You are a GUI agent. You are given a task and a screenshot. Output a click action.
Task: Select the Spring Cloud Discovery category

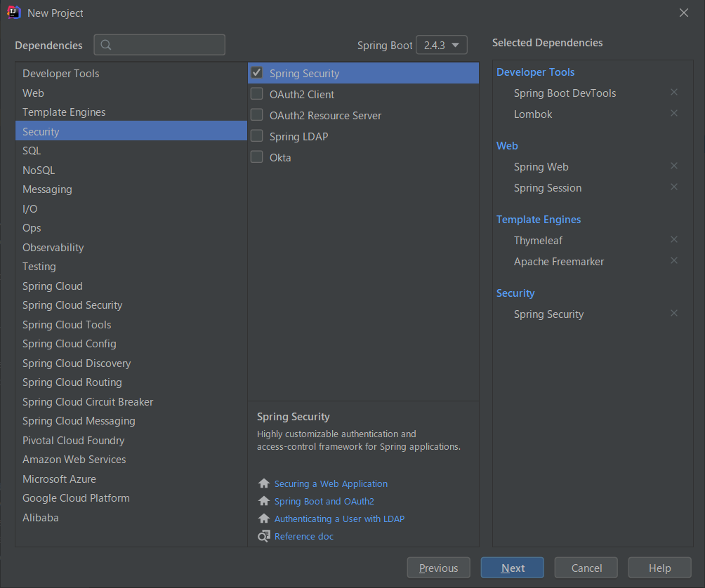point(131,363)
